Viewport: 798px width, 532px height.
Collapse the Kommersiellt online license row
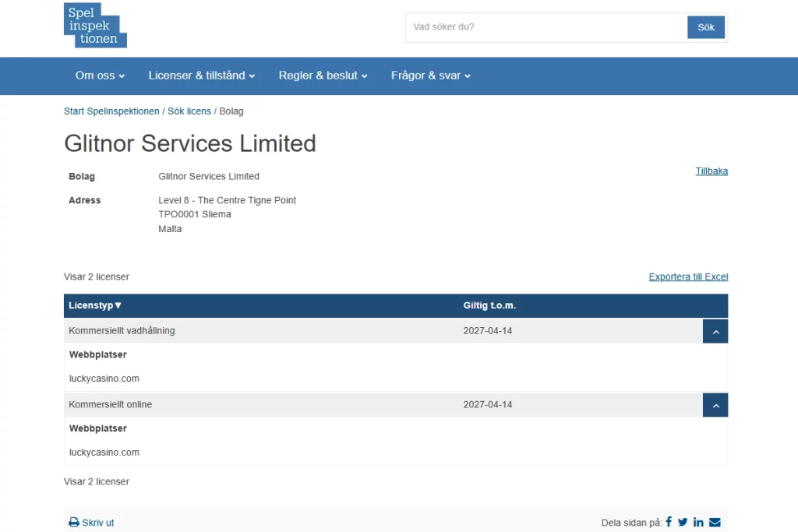(715, 405)
